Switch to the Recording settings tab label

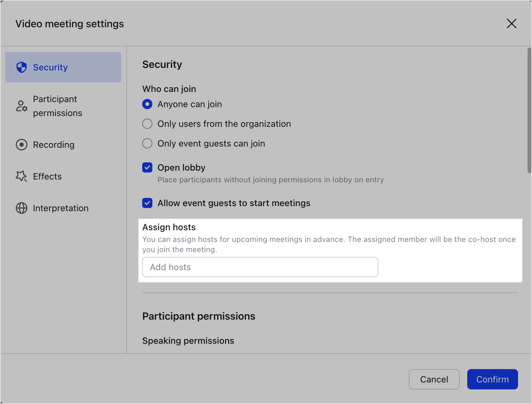(x=54, y=145)
